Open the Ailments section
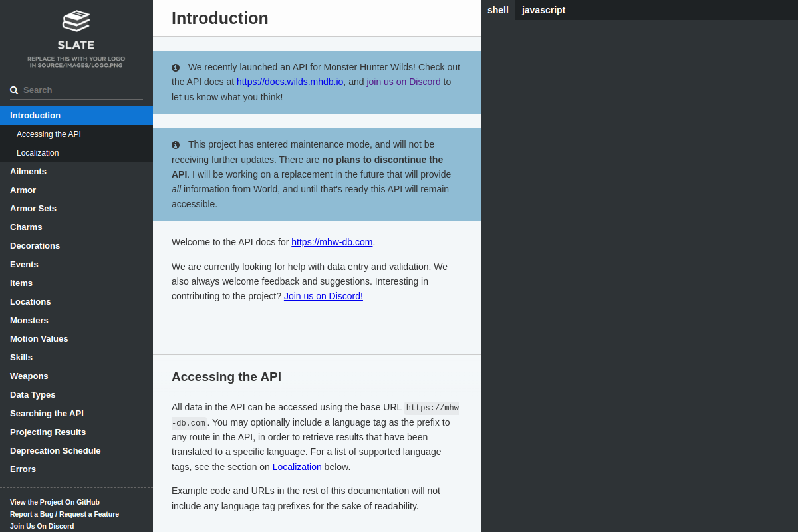This screenshot has width=798, height=532. click(76, 172)
